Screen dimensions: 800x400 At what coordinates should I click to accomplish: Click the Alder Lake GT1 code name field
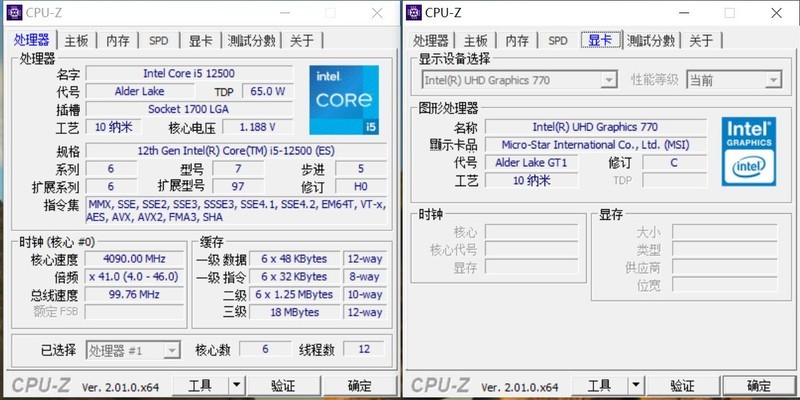[x=531, y=163]
